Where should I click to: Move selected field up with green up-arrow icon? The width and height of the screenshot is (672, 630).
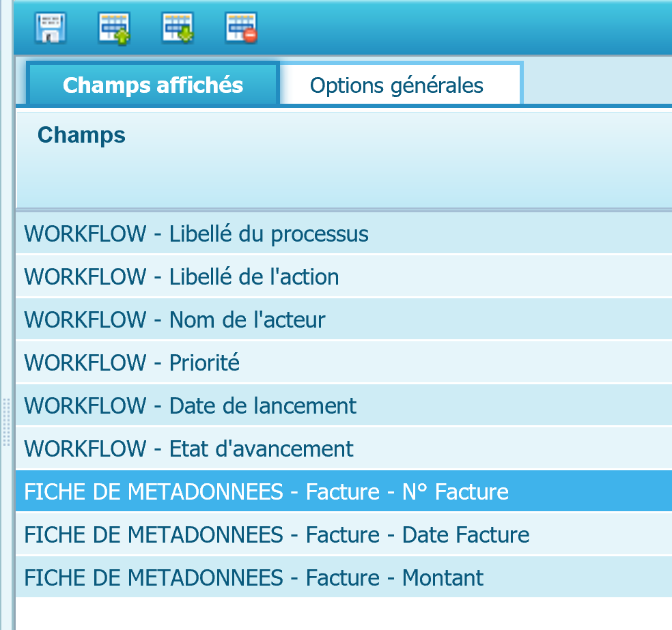click(x=114, y=28)
